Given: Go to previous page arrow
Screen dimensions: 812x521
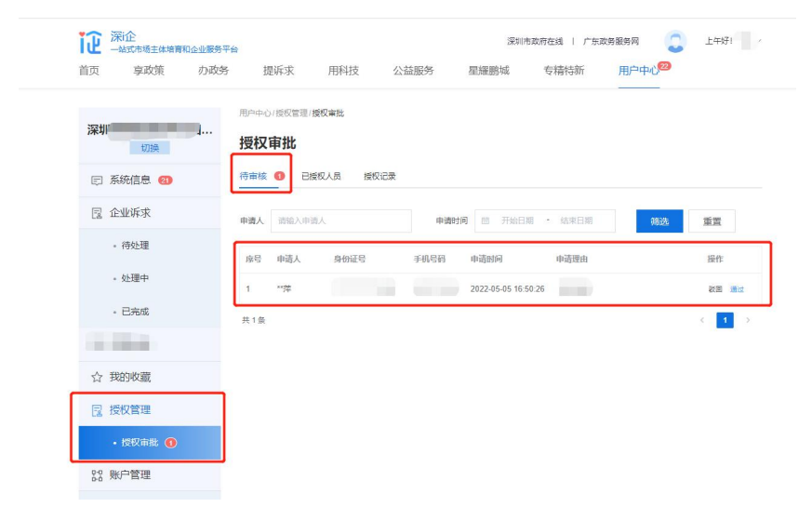Looking at the screenshot, I should coord(702,320).
